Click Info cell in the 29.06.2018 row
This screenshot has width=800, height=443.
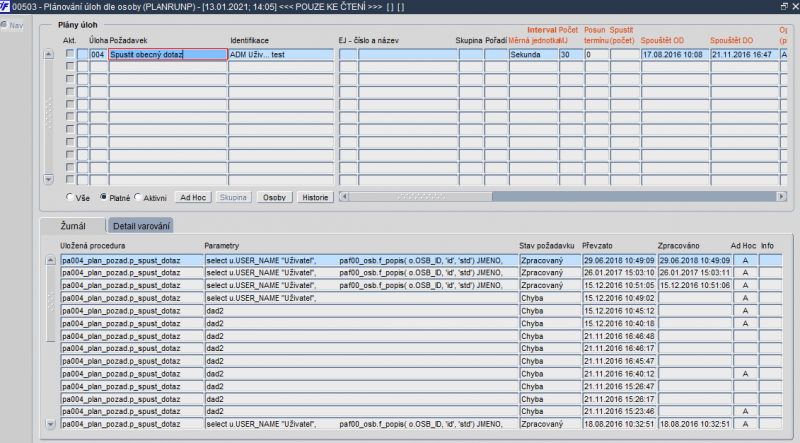pyautogui.click(x=770, y=260)
